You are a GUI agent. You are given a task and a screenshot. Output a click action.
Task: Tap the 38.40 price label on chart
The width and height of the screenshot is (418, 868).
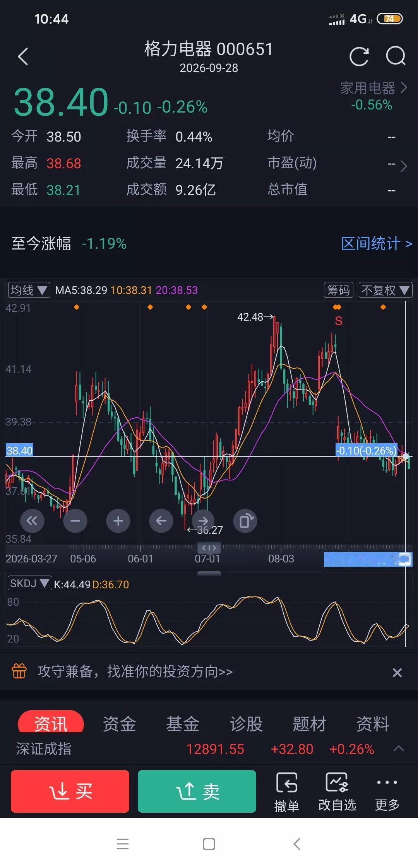19,451
